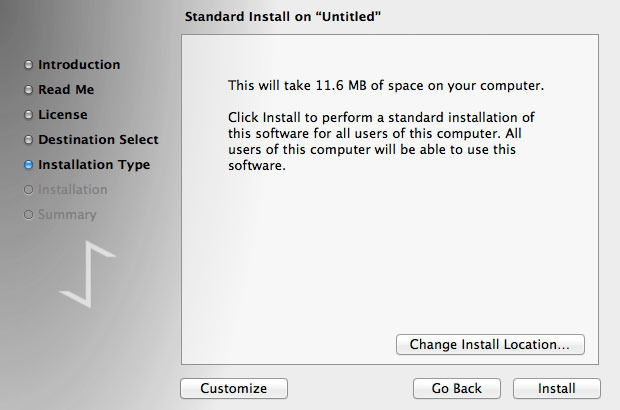Select the License label in sidebar
Viewport: 620px width, 410px height.
click(63, 115)
